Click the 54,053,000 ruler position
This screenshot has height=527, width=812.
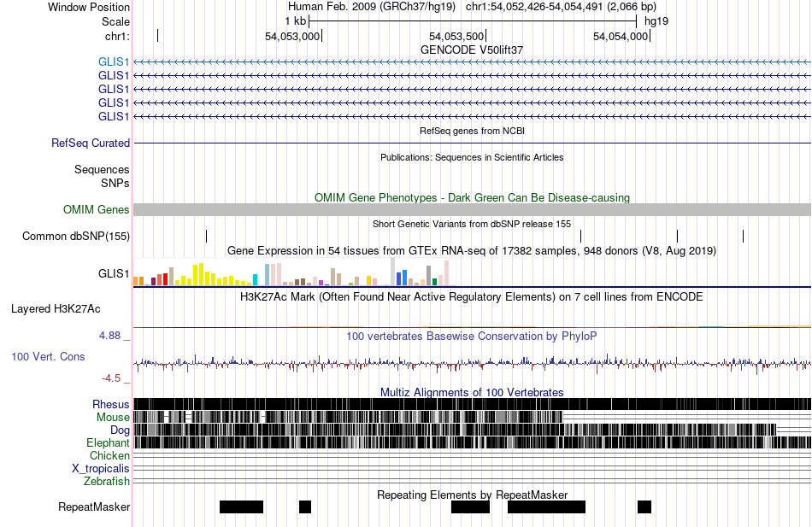(x=292, y=36)
